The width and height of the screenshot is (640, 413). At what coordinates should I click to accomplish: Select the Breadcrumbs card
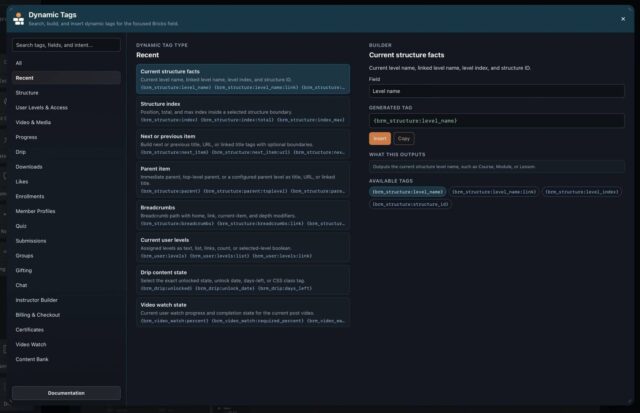pos(243,215)
